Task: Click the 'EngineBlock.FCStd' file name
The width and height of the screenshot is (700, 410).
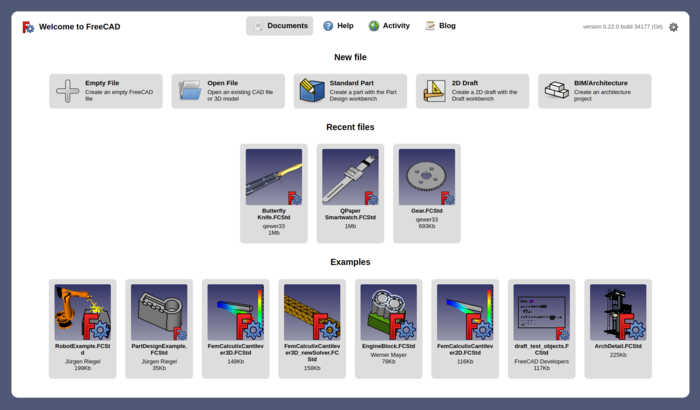Action: coord(388,346)
